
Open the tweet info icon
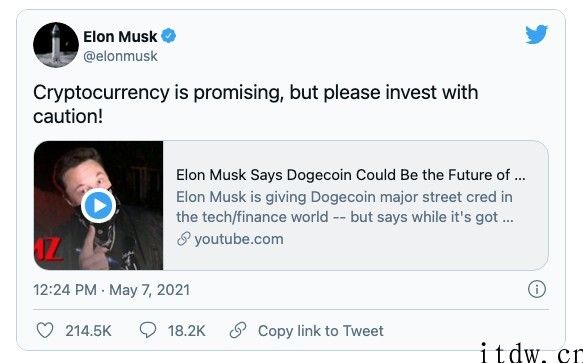click(x=537, y=289)
